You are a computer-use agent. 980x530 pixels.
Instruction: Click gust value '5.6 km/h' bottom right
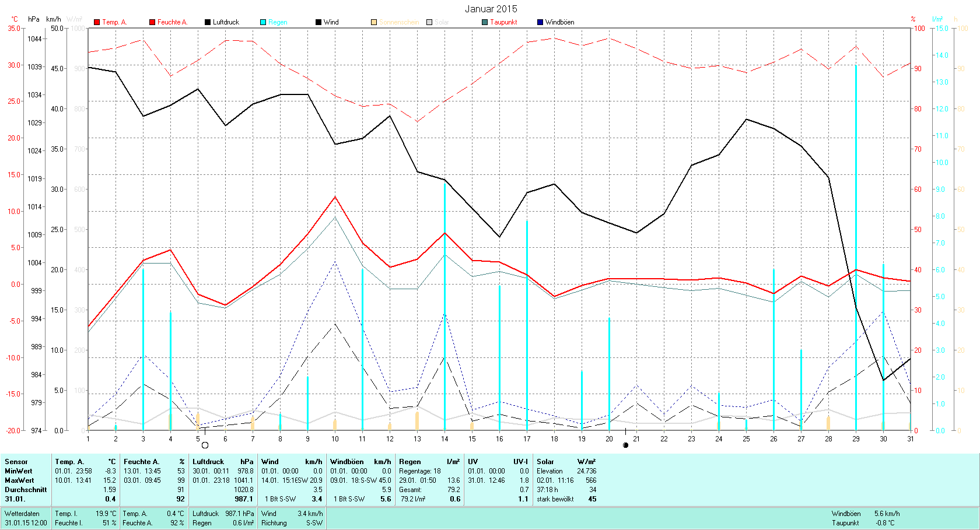pyautogui.click(x=887, y=514)
